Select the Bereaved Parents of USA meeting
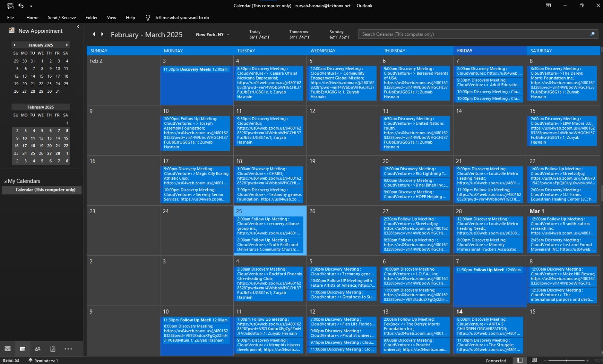603x364 pixels. 416,83
